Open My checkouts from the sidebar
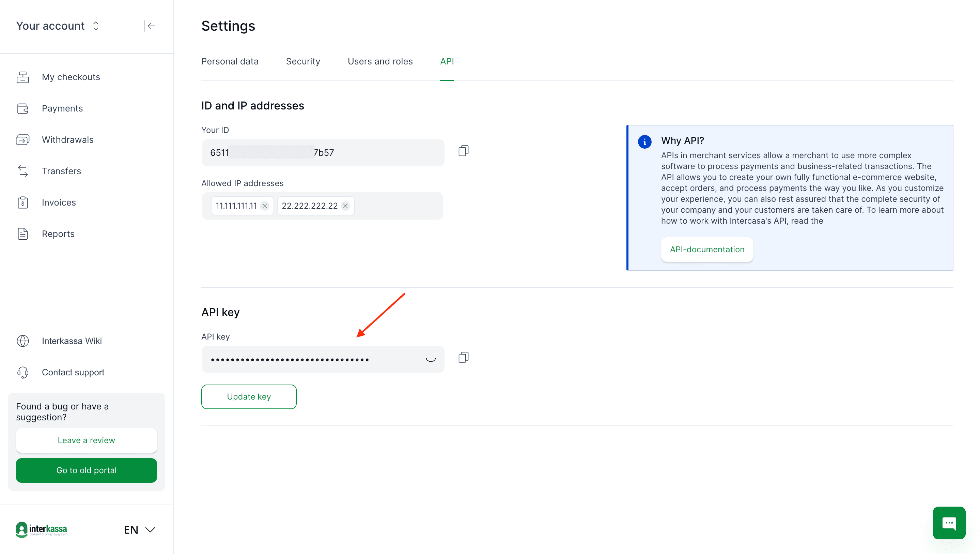The width and height of the screenshot is (980, 554). pyautogui.click(x=71, y=77)
